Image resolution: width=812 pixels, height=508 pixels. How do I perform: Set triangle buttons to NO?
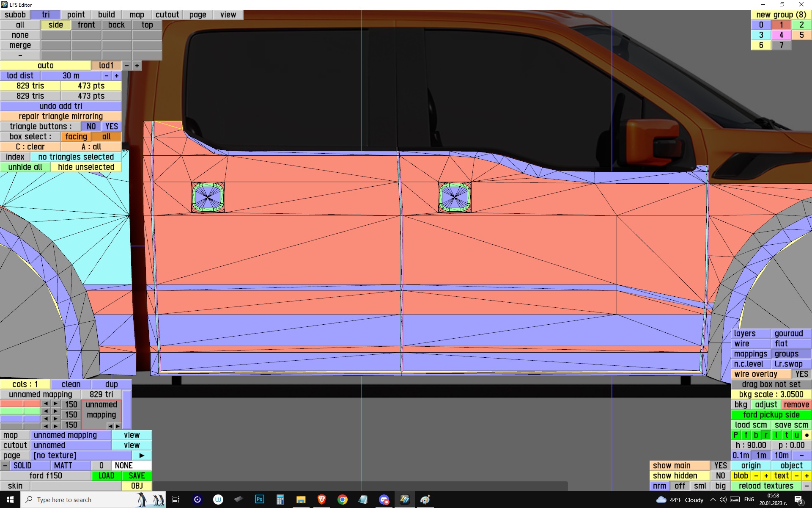click(x=91, y=127)
